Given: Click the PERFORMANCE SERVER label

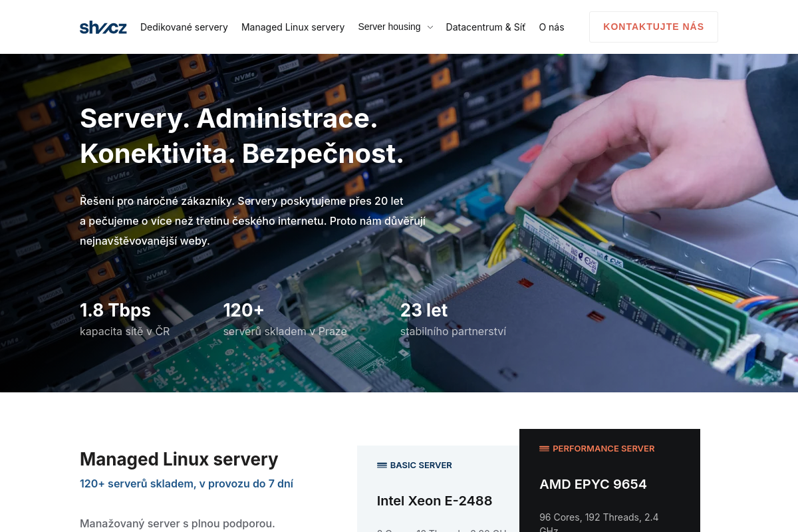Looking at the screenshot, I should tap(604, 449).
